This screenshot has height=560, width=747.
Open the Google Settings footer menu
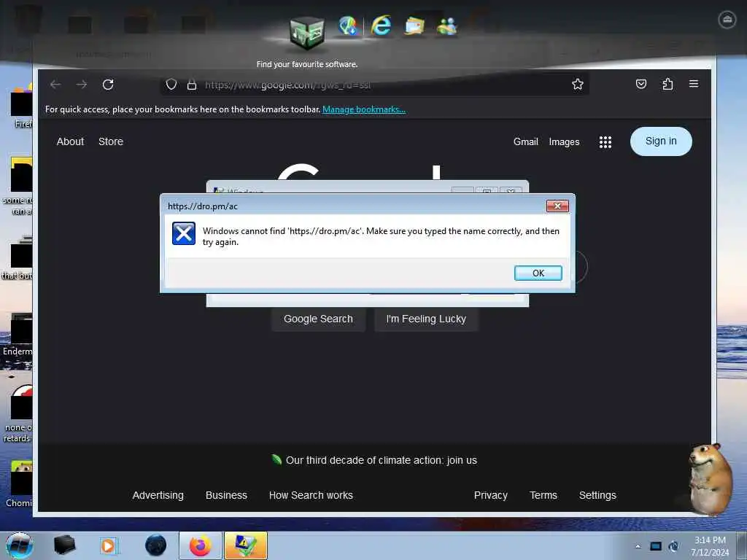click(x=597, y=495)
